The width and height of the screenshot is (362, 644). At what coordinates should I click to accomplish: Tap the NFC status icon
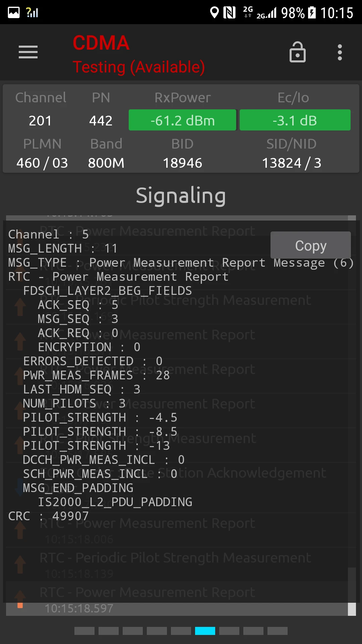(x=230, y=13)
